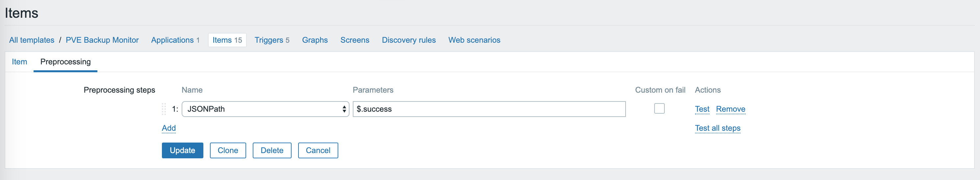Screen dimensions: 980x180
Task: Switch to the Item tab
Action: 19,62
